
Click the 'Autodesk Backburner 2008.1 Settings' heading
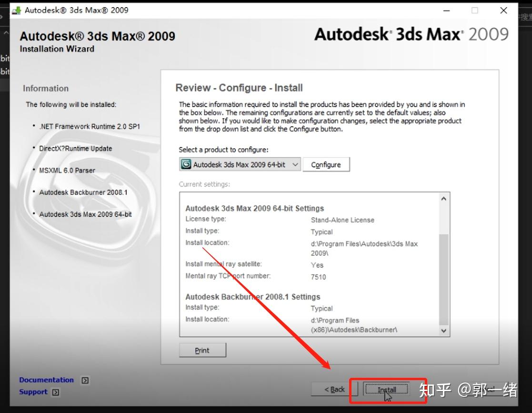click(x=253, y=297)
